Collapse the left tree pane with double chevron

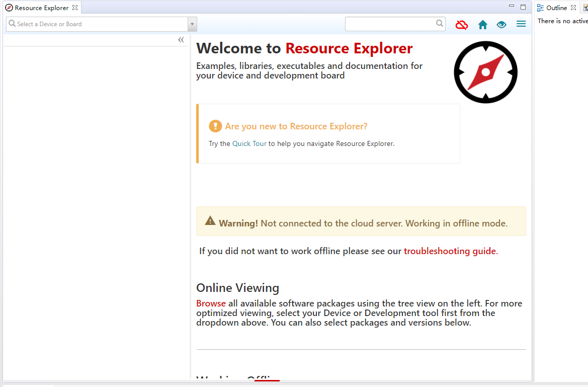[181, 40]
